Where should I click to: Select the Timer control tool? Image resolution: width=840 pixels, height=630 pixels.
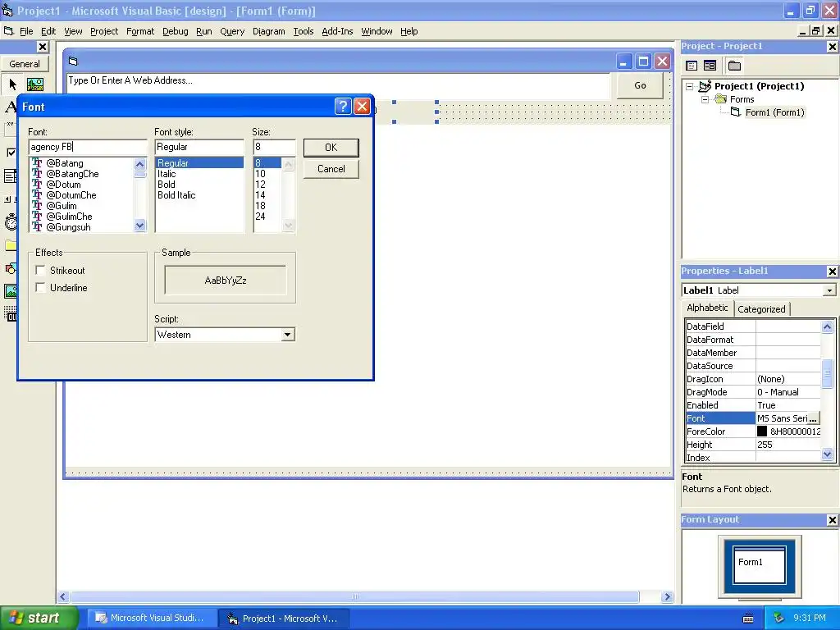coord(10,221)
